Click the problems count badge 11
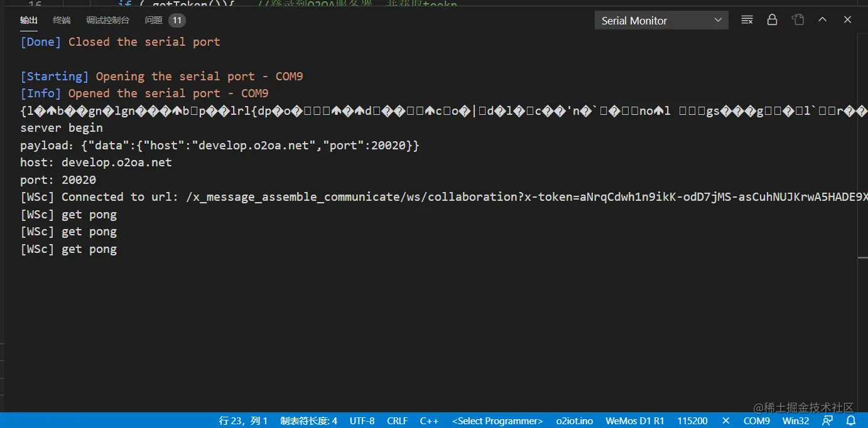Viewport: 868px width, 428px height. pyautogui.click(x=177, y=21)
